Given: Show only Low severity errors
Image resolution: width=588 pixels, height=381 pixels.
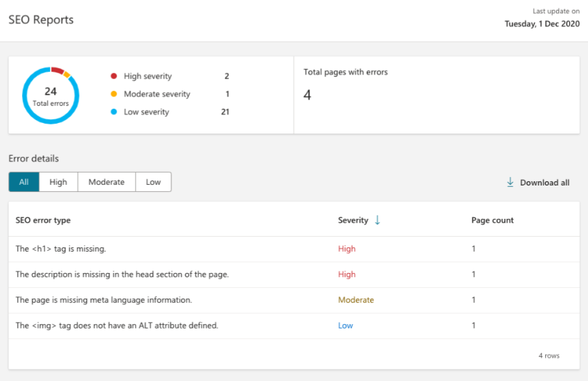Looking at the screenshot, I should click(x=154, y=182).
